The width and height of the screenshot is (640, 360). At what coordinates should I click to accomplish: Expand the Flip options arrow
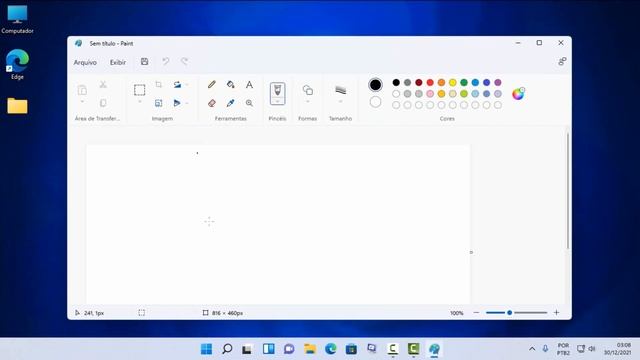[x=187, y=103]
